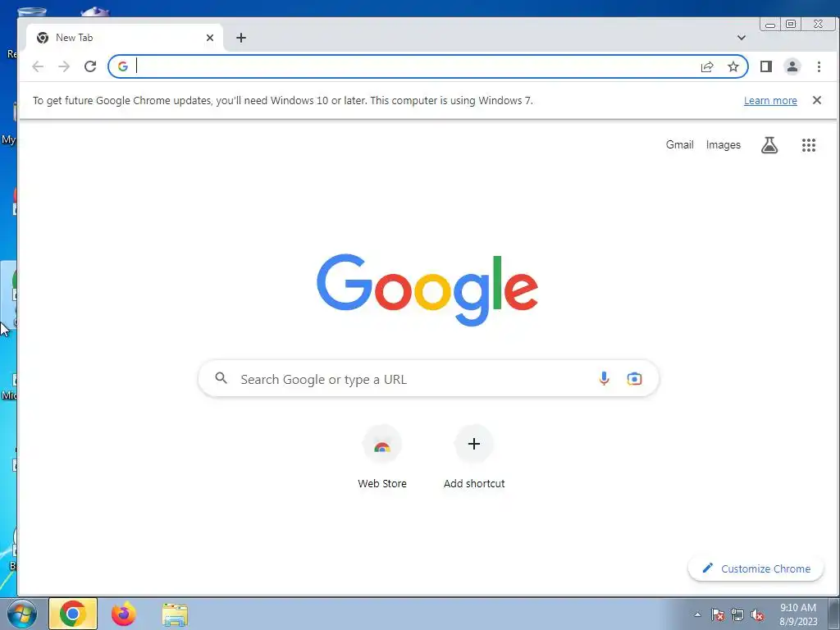
Task: Click the muted volume tray icon
Action: 757,615
